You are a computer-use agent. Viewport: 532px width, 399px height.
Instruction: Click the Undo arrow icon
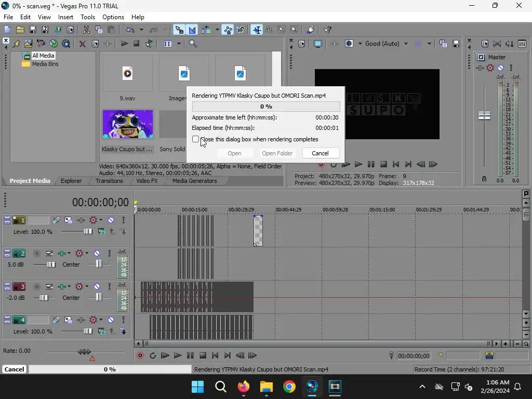click(x=130, y=30)
